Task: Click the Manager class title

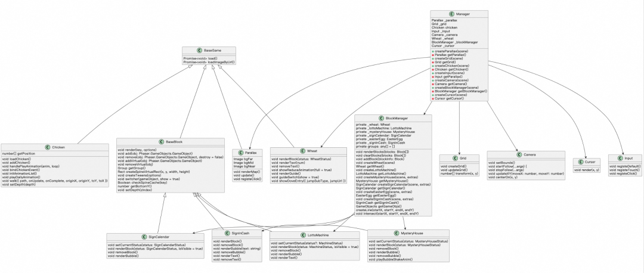Action: coord(463,14)
